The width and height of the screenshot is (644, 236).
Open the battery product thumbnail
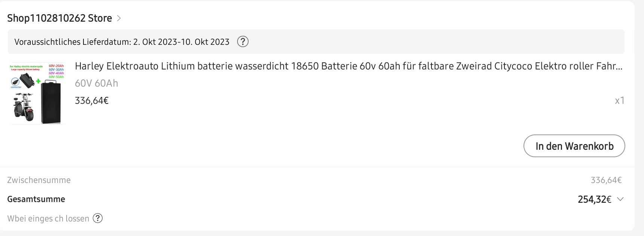(x=37, y=93)
